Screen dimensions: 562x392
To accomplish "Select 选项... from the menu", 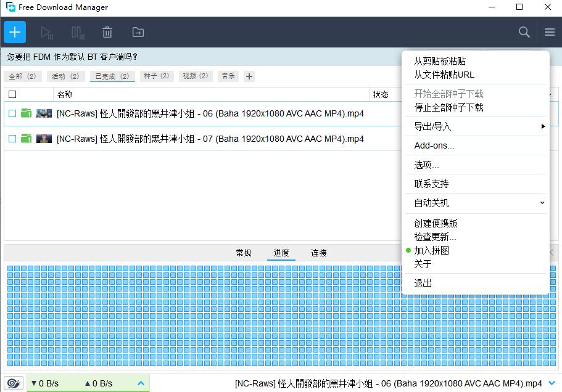I will point(427,165).
